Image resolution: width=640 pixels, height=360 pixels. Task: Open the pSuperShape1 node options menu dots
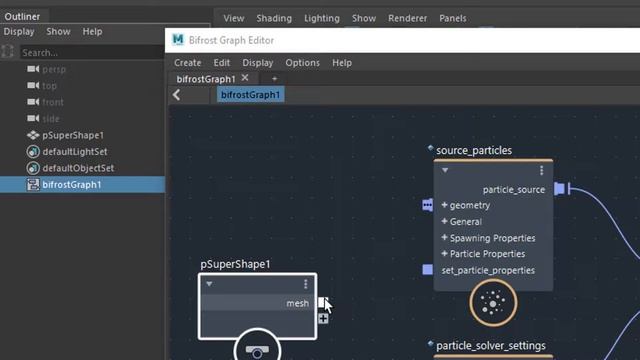[306, 284]
